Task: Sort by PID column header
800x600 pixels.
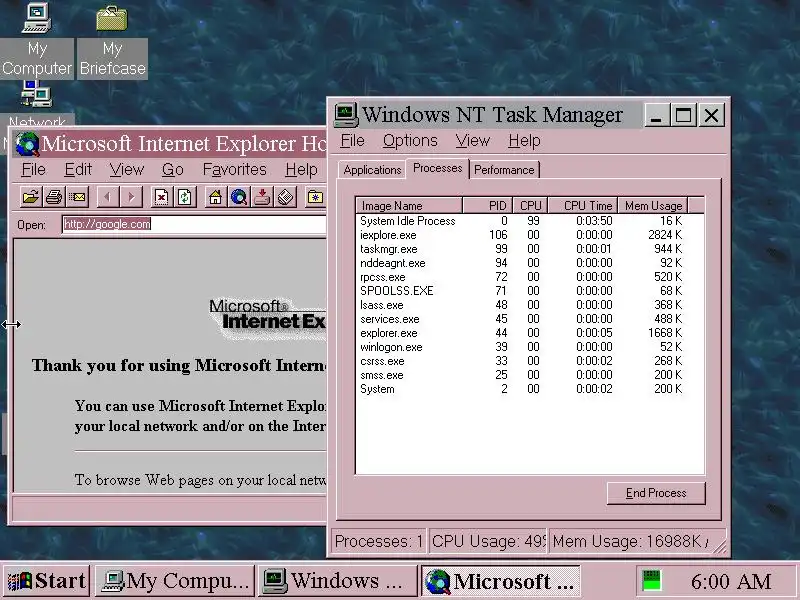Action: (x=488, y=206)
